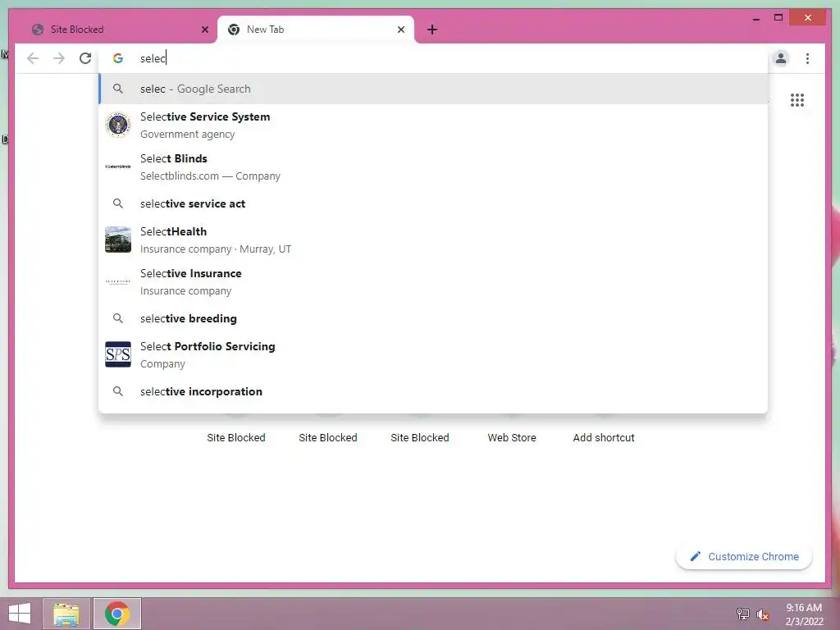Maximize the Chrome window

coord(778,18)
